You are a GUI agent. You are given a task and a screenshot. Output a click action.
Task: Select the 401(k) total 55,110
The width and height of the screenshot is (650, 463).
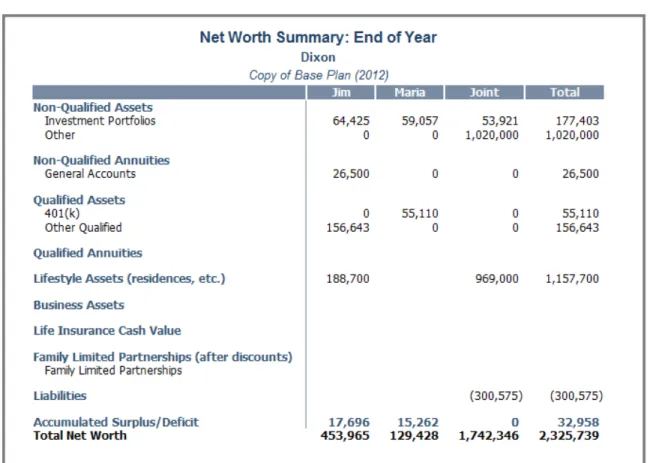(x=580, y=213)
